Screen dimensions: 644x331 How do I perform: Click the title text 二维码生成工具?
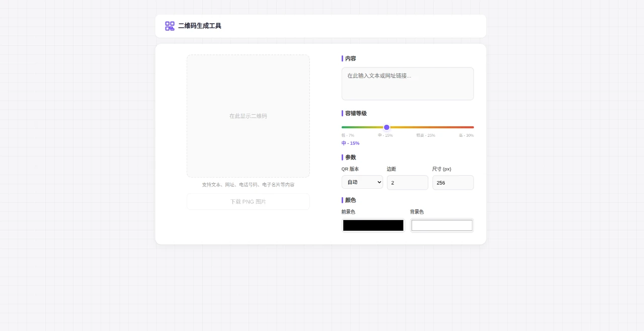tap(200, 26)
